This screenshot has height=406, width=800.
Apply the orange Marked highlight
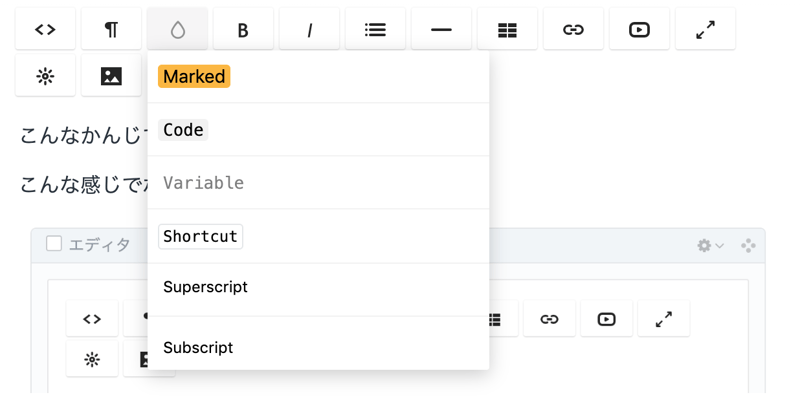194,77
